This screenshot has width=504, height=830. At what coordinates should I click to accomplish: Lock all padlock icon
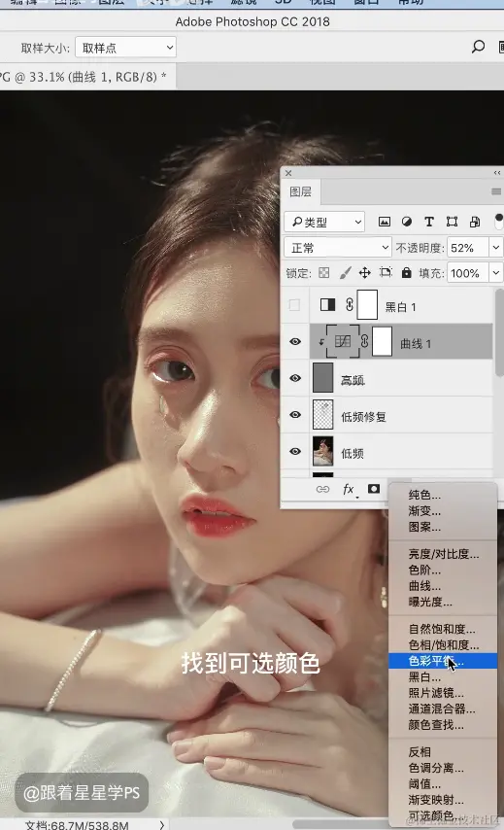click(406, 272)
